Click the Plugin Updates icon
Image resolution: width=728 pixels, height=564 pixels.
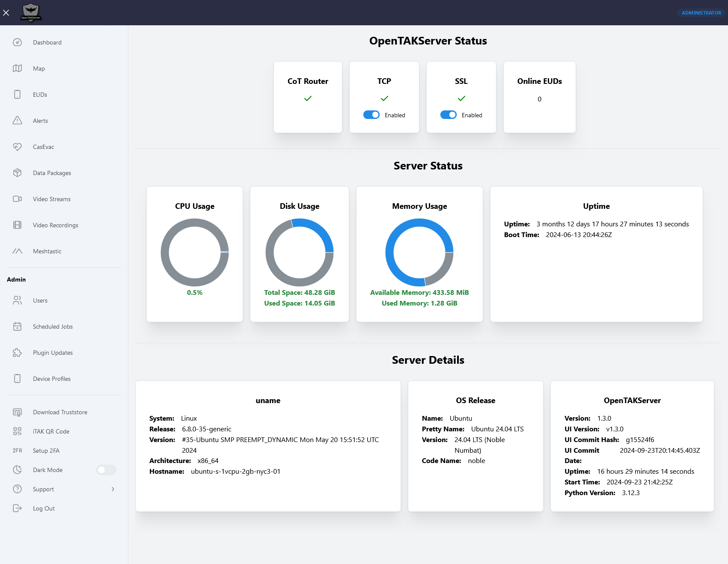pyautogui.click(x=17, y=353)
